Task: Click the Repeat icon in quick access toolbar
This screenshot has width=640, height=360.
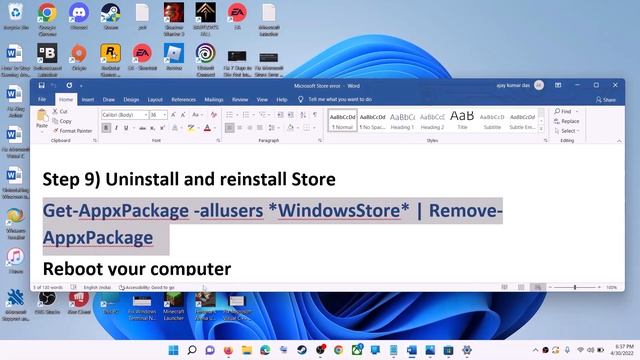Action: pos(69,85)
